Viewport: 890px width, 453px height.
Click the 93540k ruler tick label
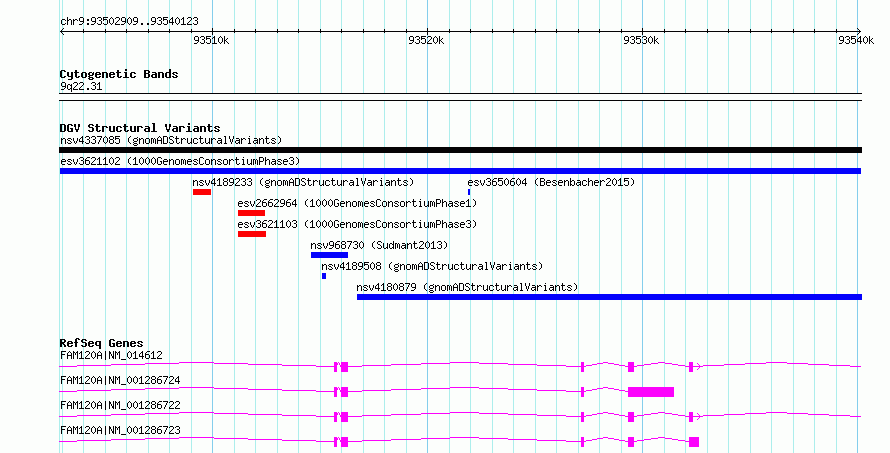tap(856, 40)
